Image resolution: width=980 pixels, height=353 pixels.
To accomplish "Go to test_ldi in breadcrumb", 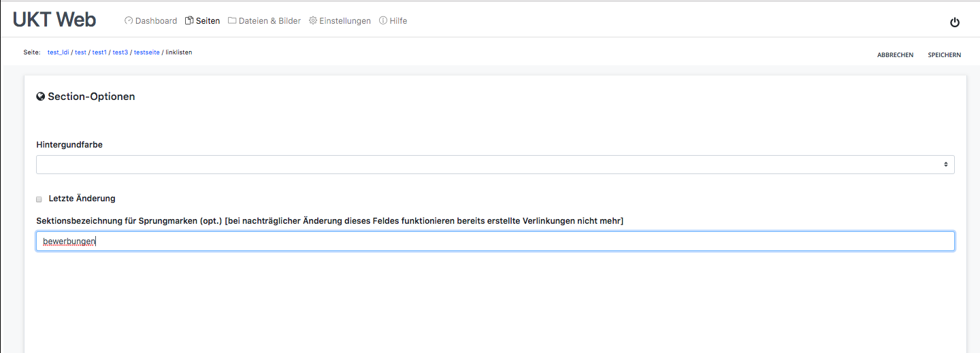I will point(59,52).
